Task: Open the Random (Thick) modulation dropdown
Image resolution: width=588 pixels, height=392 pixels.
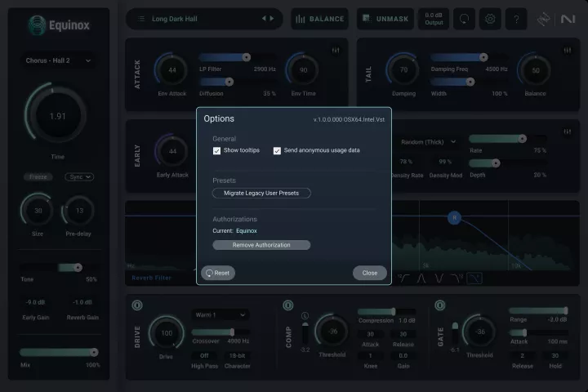Action: pos(428,142)
